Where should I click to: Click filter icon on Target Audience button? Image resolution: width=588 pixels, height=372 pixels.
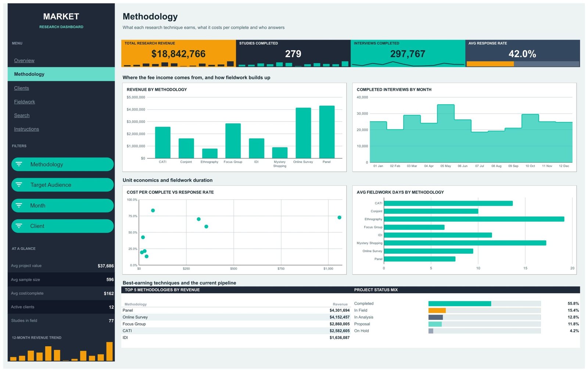(x=19, y=185)
